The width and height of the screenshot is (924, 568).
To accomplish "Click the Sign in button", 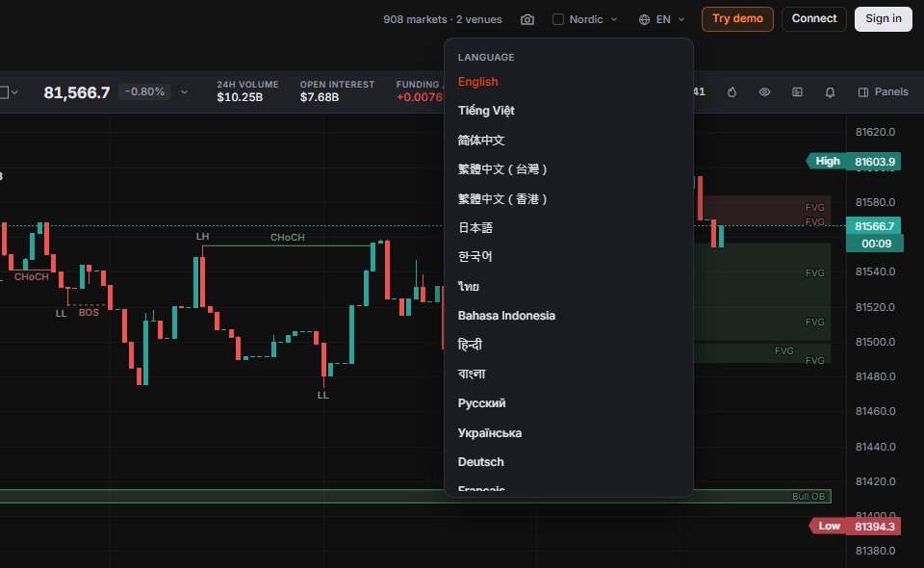I will tap(884, 19).
